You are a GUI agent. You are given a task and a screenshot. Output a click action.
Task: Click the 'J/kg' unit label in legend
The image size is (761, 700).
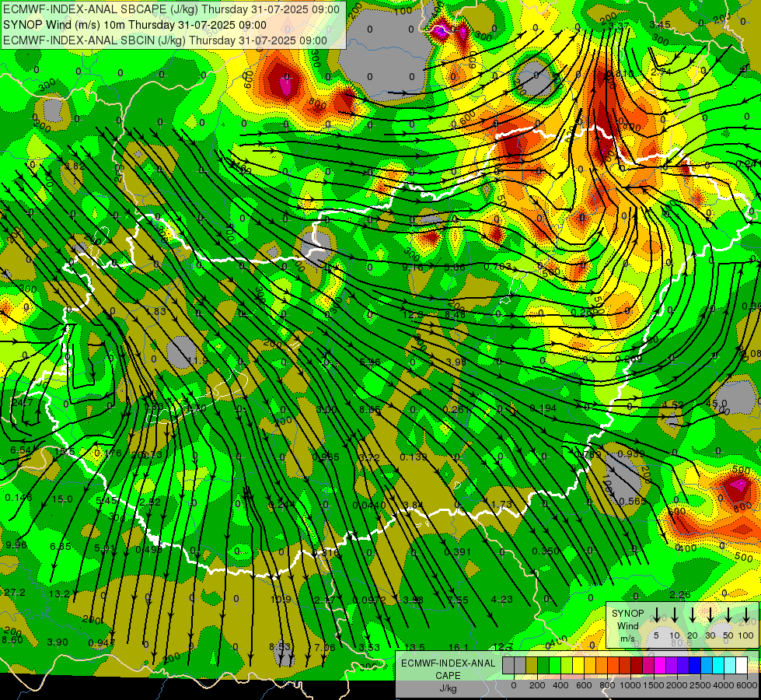tap(448, 688)
